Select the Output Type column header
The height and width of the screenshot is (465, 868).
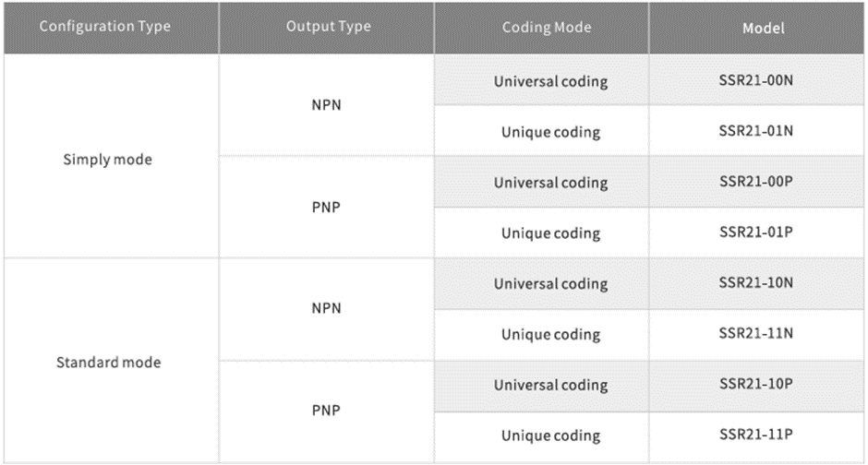click(x=327, y=27)
